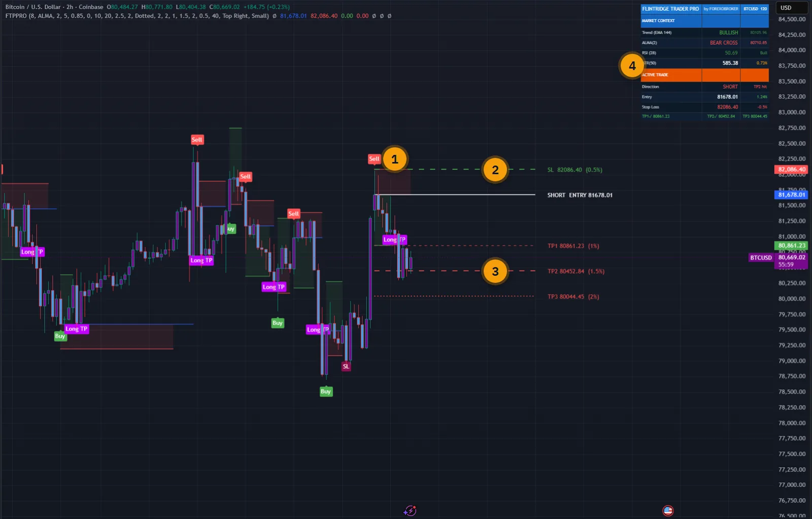This screenshot has height=519, width=812.
Task: Click the SL label on the chart
Action: (346, 367)
